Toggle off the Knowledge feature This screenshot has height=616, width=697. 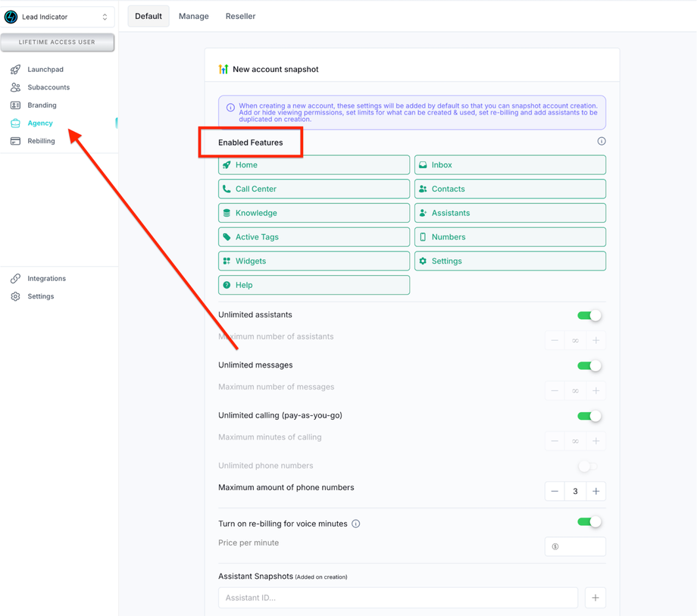(314, 213)
